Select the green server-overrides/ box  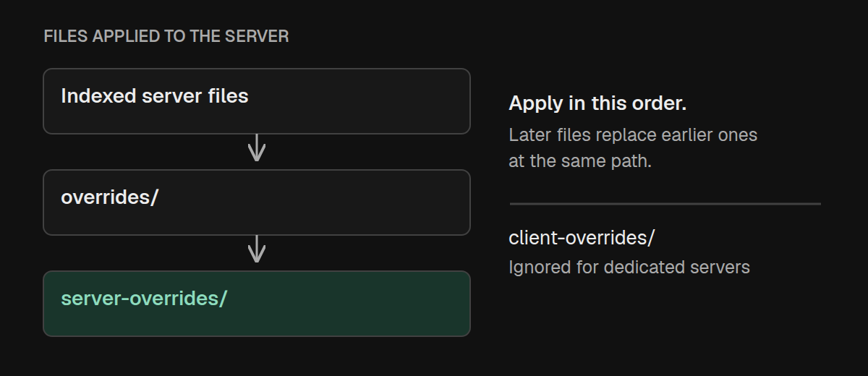tap(257, 304)
